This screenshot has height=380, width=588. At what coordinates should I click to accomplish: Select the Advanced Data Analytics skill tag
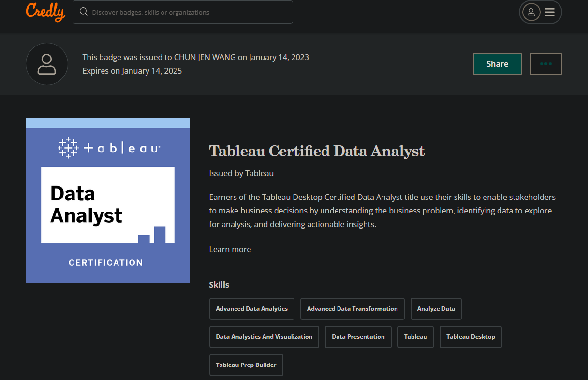click(252, 309)
